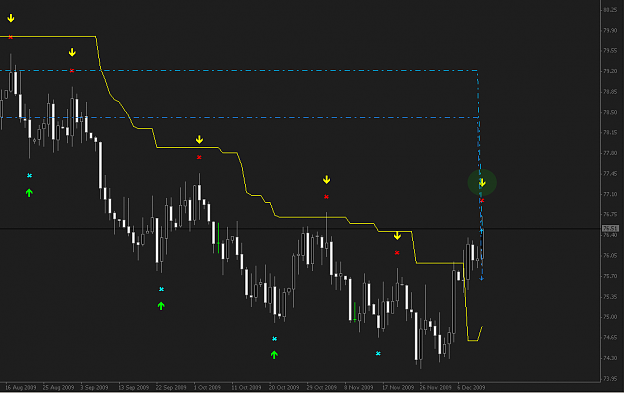Click the 79.55 price scale label
This screenshot has width=625, height=393.
[610, 51]
